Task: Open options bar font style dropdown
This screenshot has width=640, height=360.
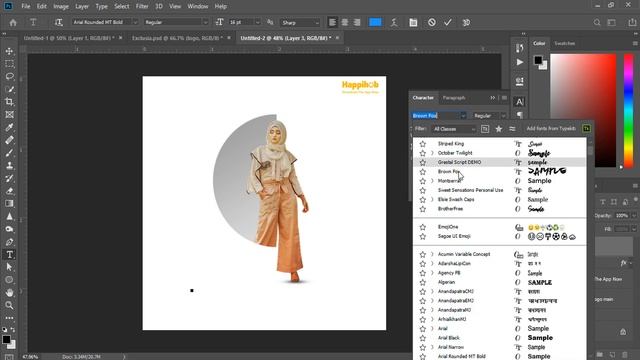Action: pyautogui.click(x=205, y=22)
